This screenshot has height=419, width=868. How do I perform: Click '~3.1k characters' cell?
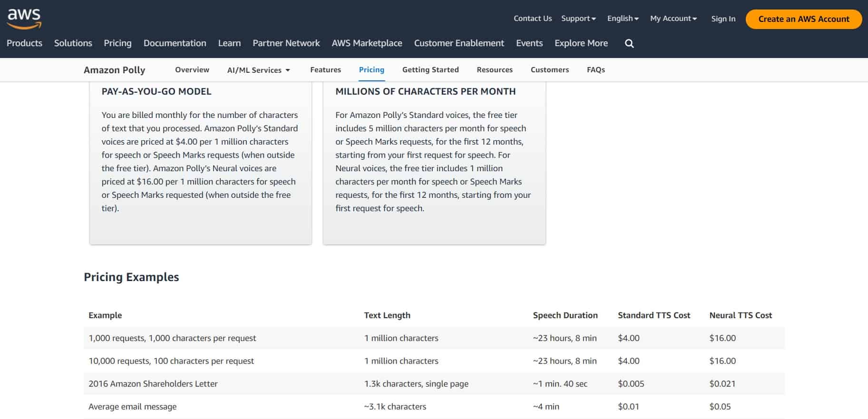(x=395, y=407)
